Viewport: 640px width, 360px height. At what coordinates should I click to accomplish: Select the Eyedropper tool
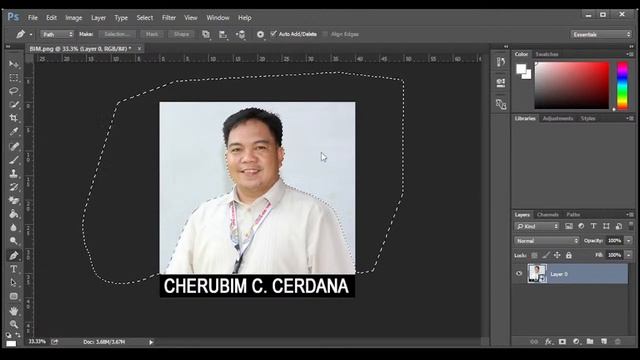tap(13, 131)
